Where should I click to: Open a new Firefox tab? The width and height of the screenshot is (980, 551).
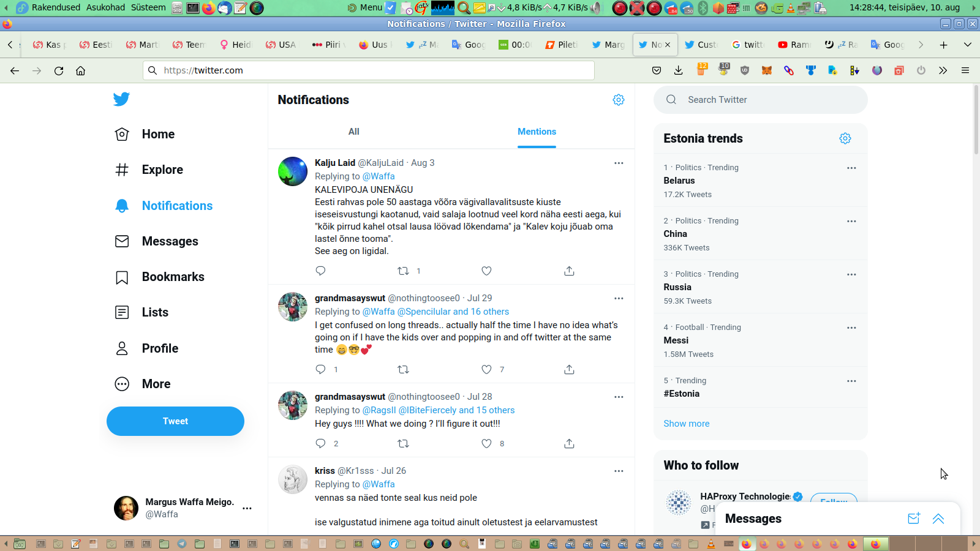(x=944, y=45)
